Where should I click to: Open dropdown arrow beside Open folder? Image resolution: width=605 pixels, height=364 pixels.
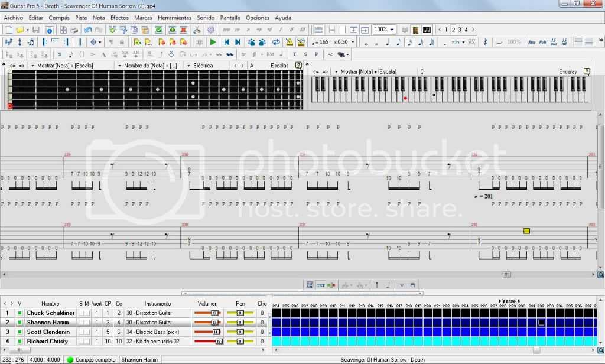point(27,30)
